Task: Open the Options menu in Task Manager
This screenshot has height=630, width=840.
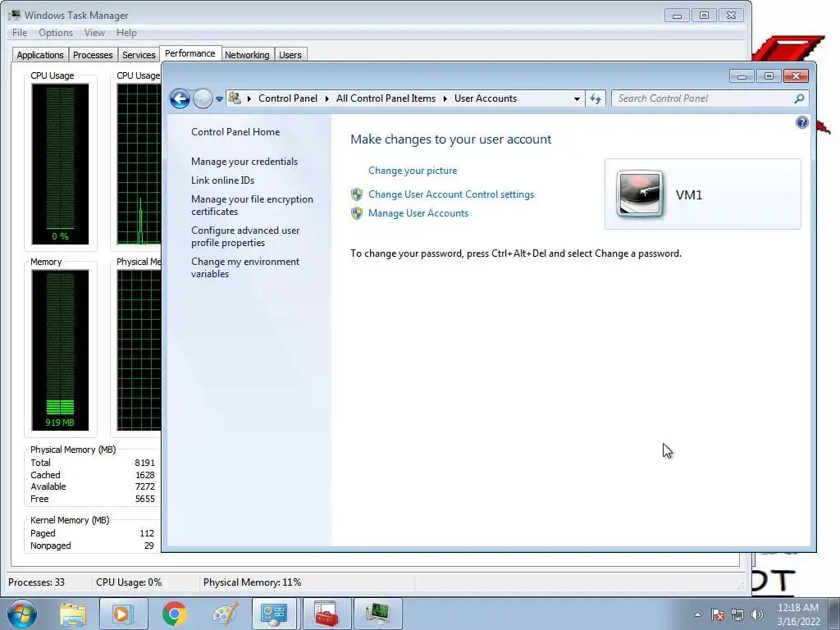Action: 56,33
